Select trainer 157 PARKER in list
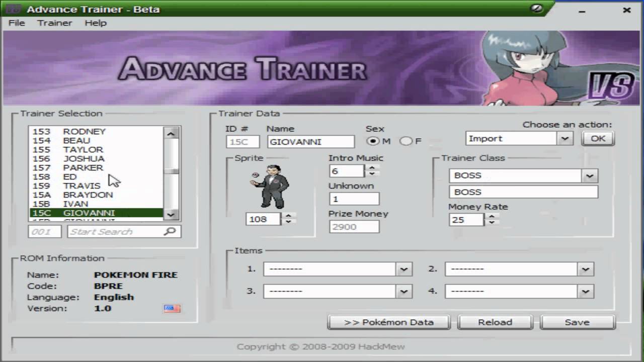 click(96, 167)
